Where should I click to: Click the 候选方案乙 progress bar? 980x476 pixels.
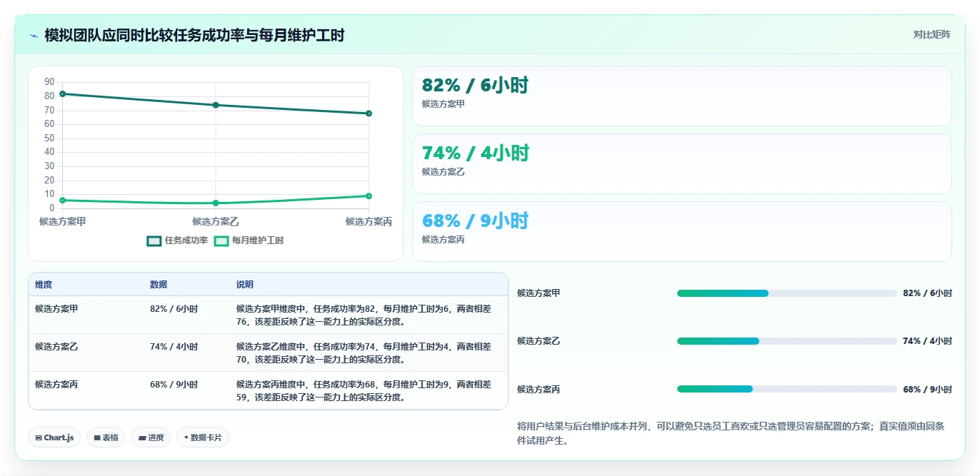(x=786, y=341)
